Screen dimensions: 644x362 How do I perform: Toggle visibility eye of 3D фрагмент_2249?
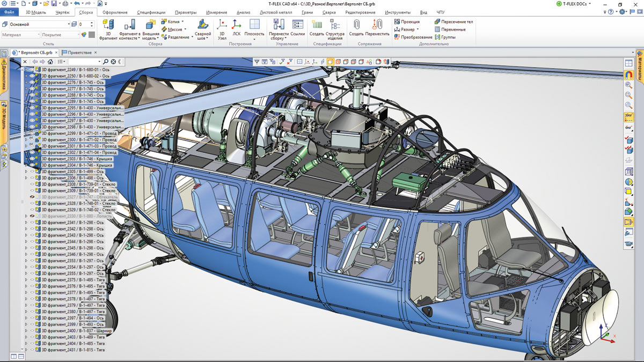click(x=32, y=70)
